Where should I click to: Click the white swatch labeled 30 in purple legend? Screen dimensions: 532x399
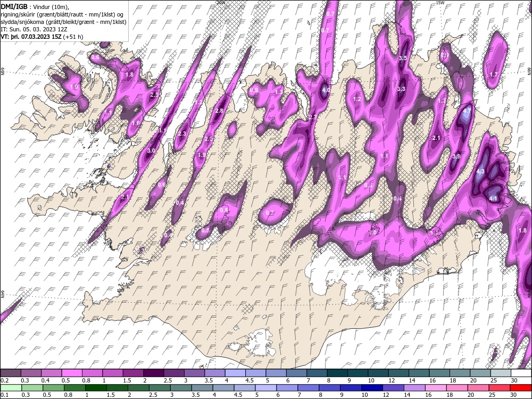point(521,373)
